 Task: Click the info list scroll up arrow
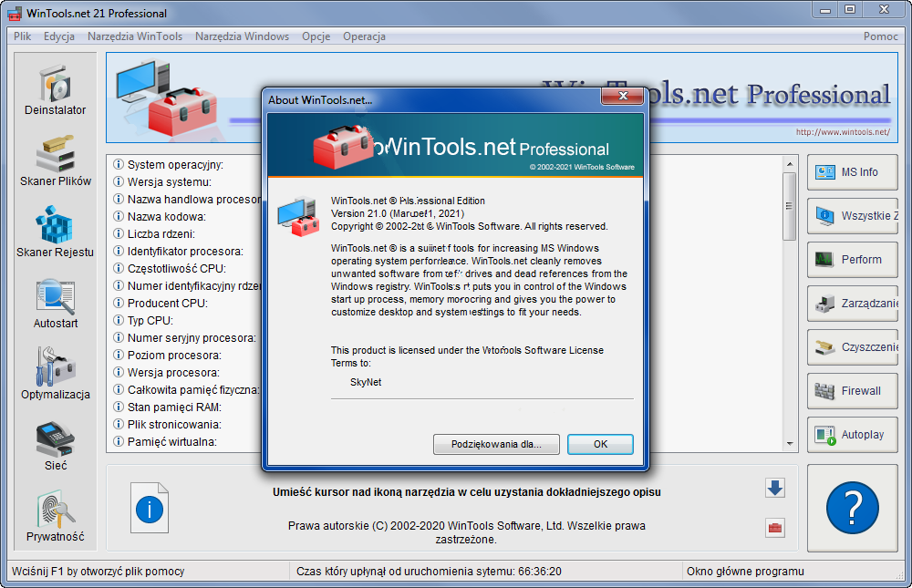point(789,163)
